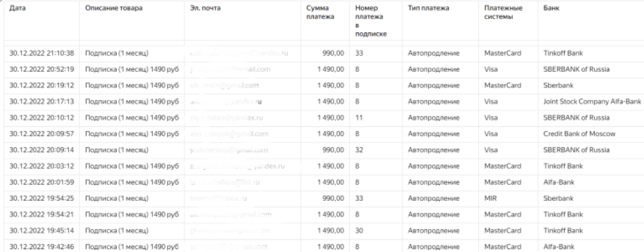
Task: Select the date cell 30.12.2022 20:17:13
Action: click(42, 102)
